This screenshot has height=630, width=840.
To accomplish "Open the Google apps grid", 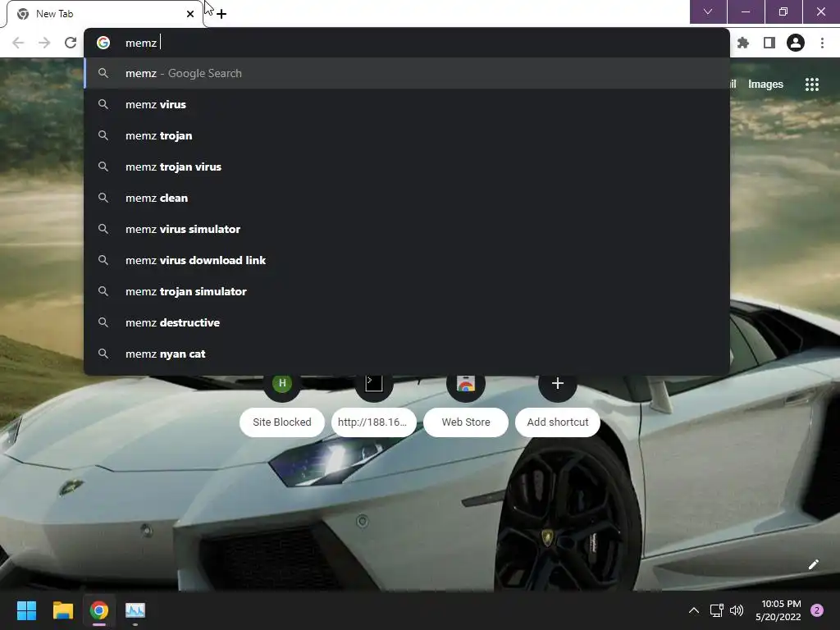I will click(812, 84).
